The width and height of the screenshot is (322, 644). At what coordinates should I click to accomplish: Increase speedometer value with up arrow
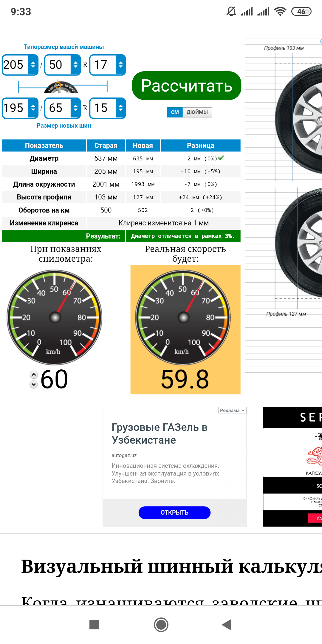(34, 374)
